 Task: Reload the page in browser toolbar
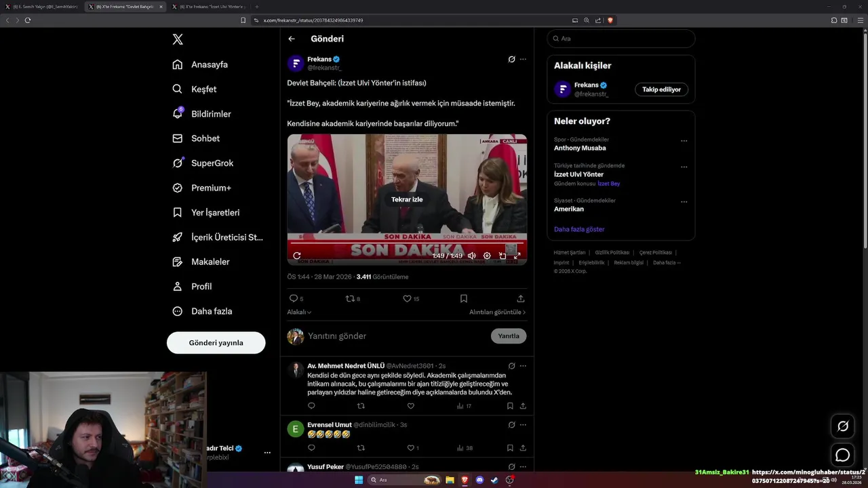click(x=28, y=20)
